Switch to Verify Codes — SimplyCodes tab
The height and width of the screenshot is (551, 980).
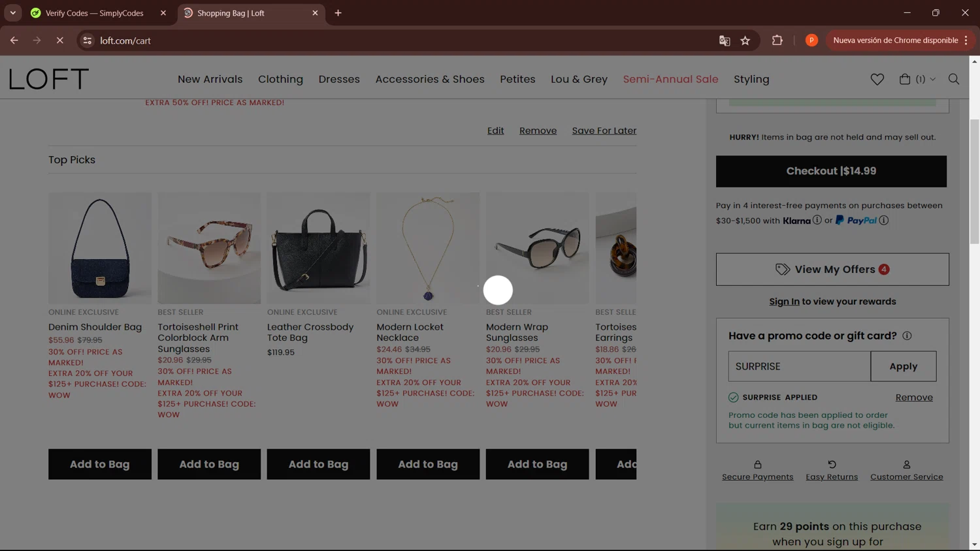coord(94,13)
